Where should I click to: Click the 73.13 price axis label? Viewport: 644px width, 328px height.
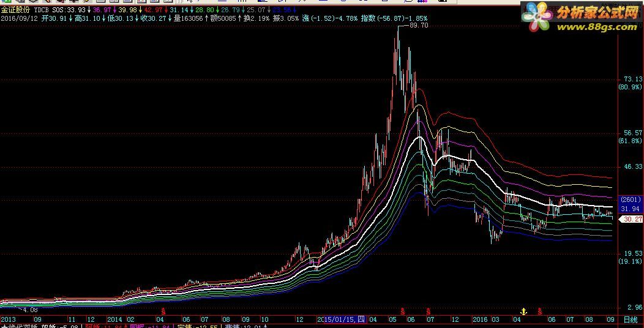click(632, 79)
